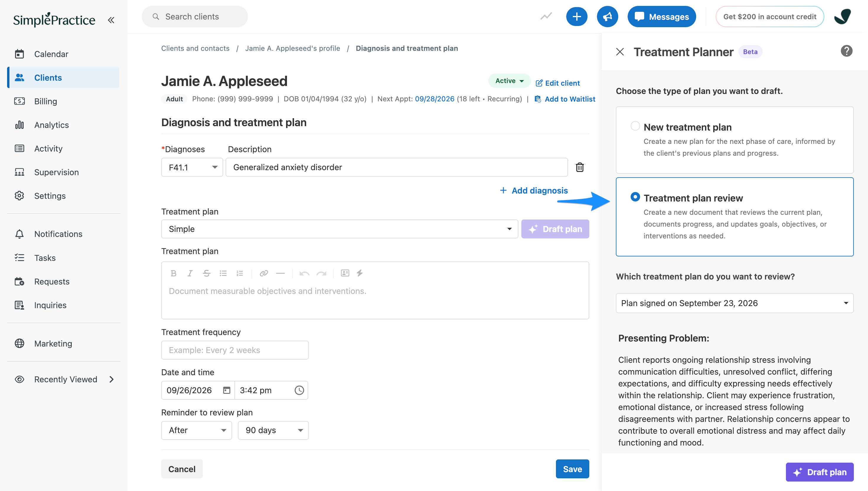Insert bulleted list in editor
This screenshot has height=491, width=868.
pos(223,273)
